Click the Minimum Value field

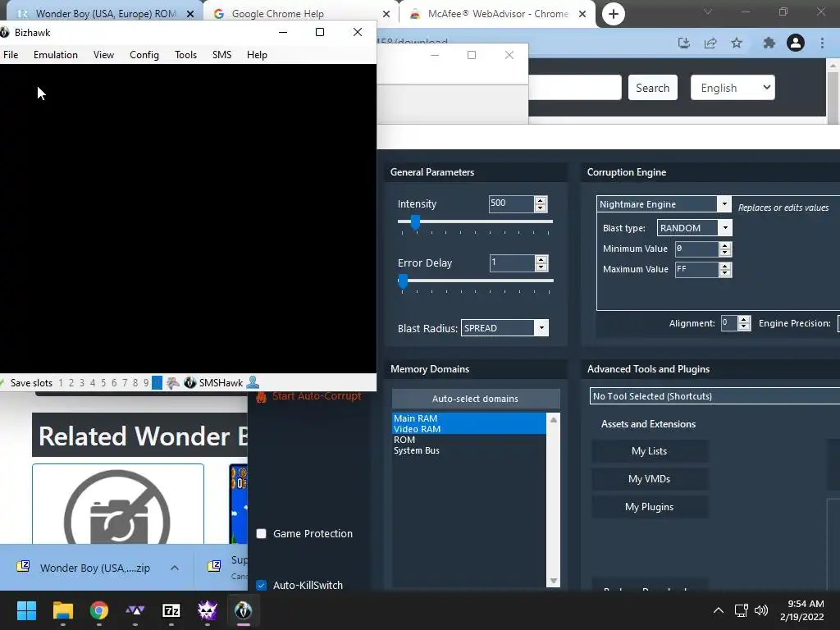[696, 249]
